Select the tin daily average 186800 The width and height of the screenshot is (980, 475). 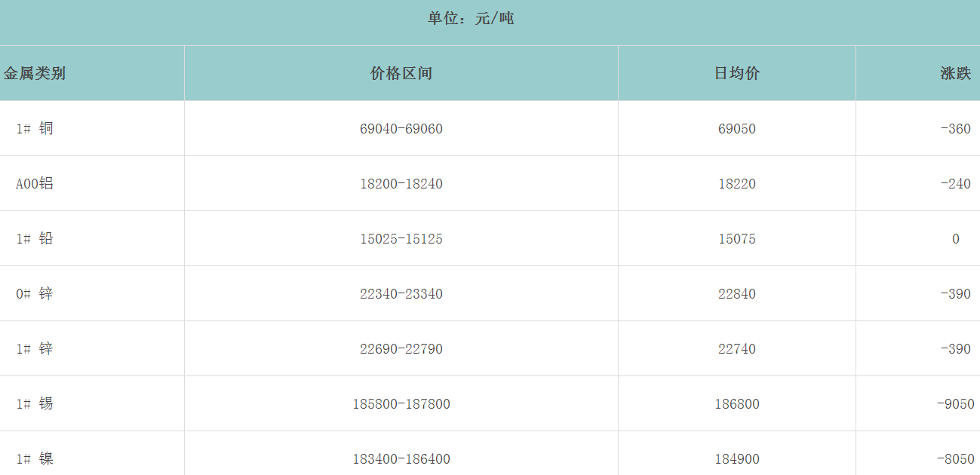pyautogui.click(x=737, y=404)
